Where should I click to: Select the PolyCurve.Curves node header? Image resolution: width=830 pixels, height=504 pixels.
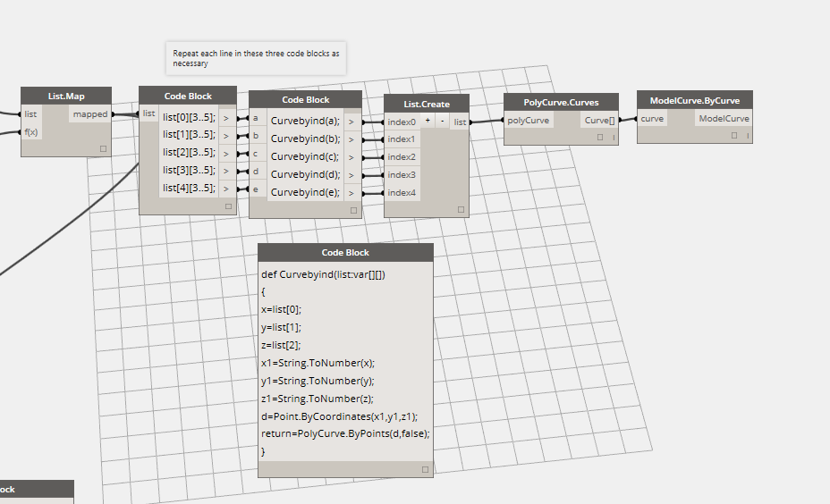click(561, 102)
